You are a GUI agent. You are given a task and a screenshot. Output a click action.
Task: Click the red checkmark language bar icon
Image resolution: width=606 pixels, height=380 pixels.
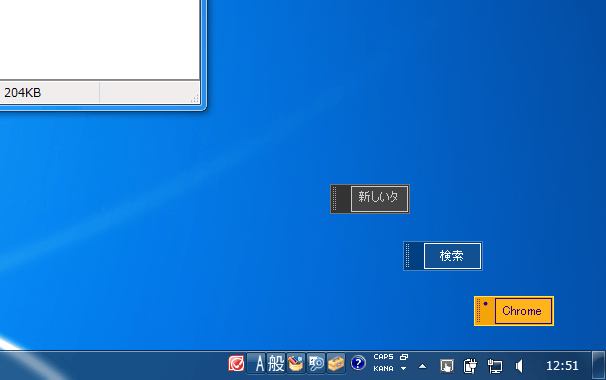click(236, 363)
